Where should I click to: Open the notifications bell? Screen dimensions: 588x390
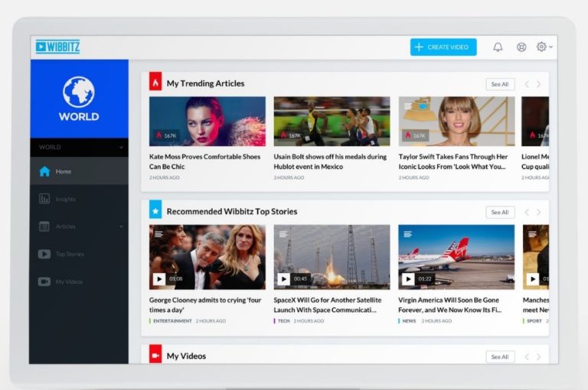pyautogui.click(x=498, y=47)
